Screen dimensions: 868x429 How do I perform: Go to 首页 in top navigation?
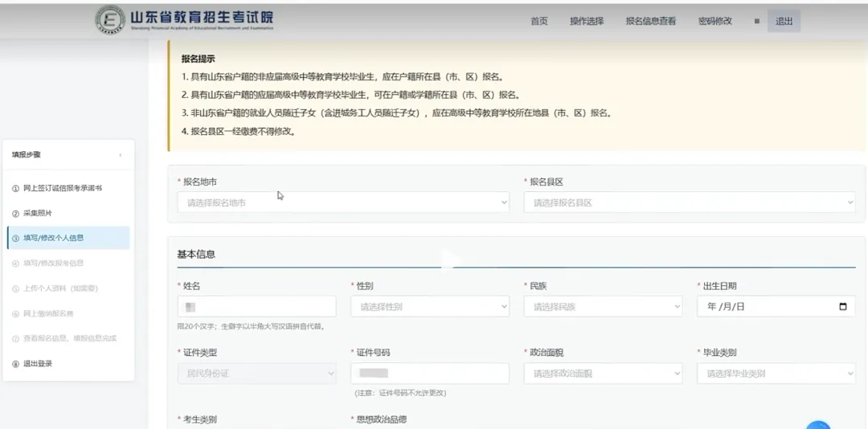539,22
